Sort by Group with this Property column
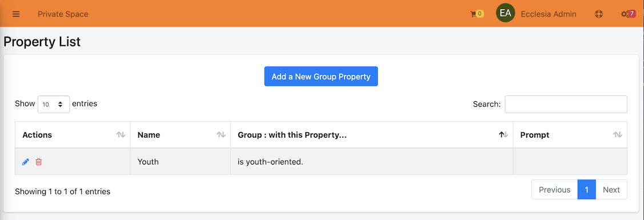This screenshot has width=644, height=220. pos(371,135)
